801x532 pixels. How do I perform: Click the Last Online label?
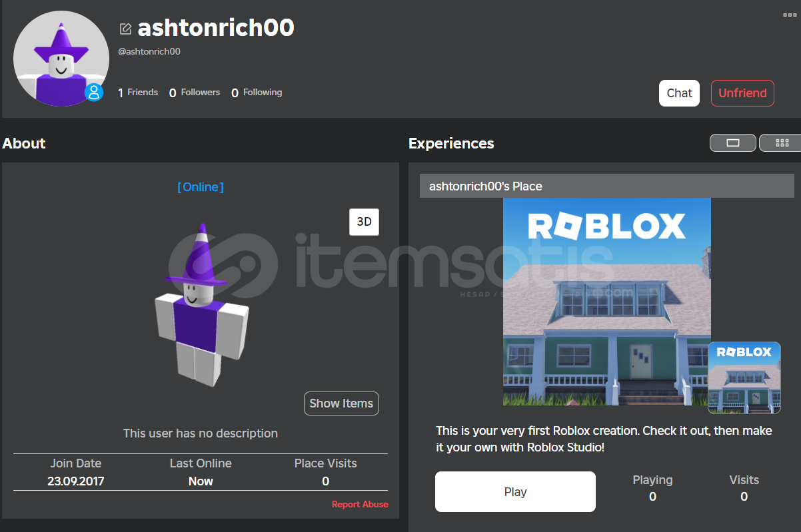coord(201,463)
